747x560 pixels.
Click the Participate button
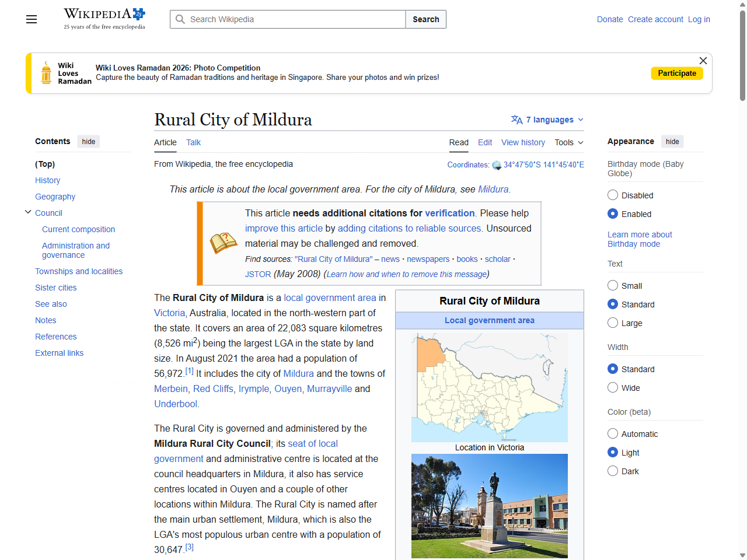(x=677, y=73)
